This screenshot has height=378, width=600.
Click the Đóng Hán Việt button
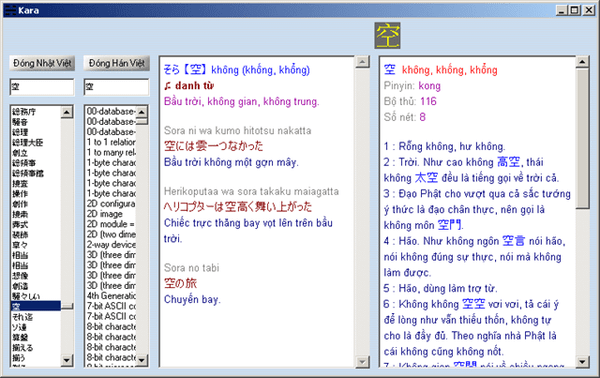point(116,63)
